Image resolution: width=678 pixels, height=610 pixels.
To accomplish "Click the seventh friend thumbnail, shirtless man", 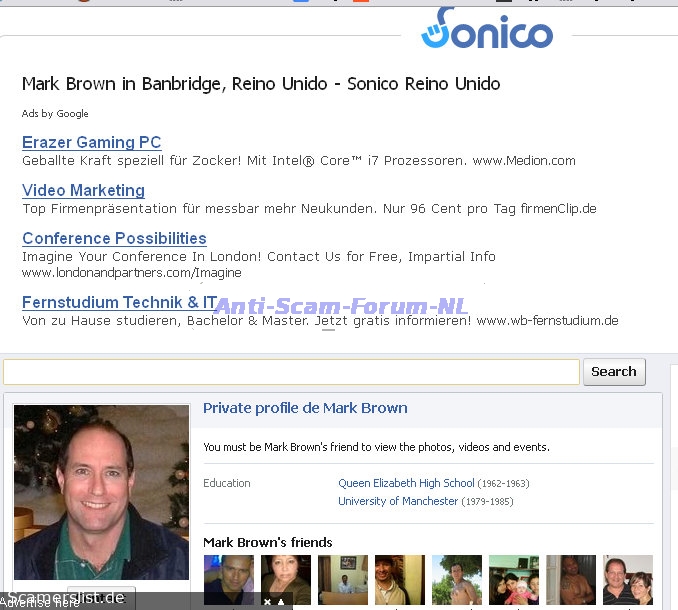I will tap(571, 580).
